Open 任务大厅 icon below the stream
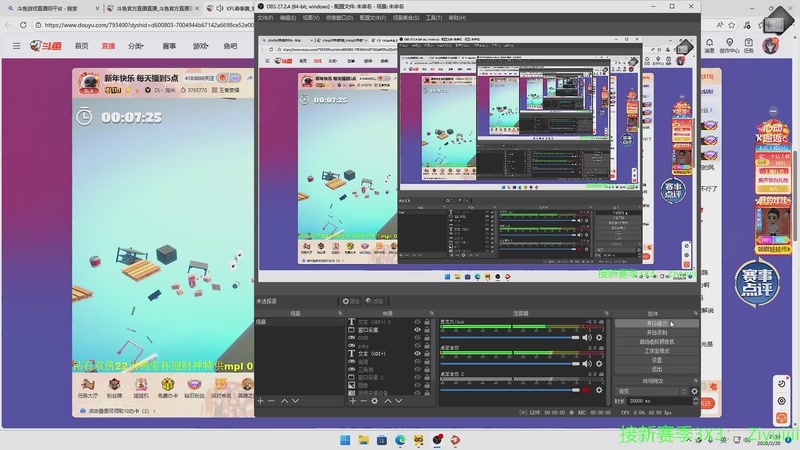Image resolution: width=800 pixels, height=450 pixels. (87, 388)
